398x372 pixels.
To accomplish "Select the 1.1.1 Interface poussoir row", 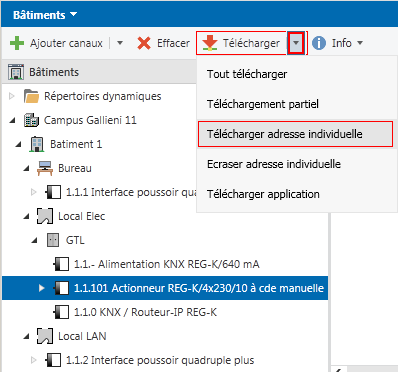I will coord(99,192).
